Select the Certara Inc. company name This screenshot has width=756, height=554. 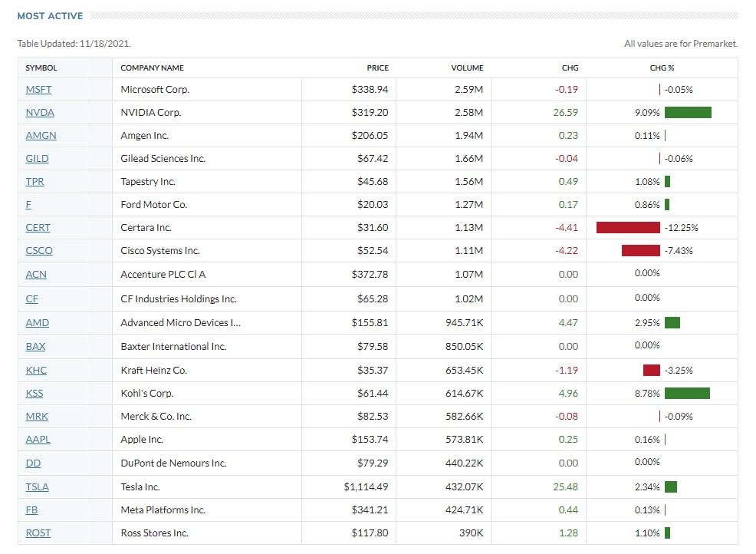pos(146,228)
